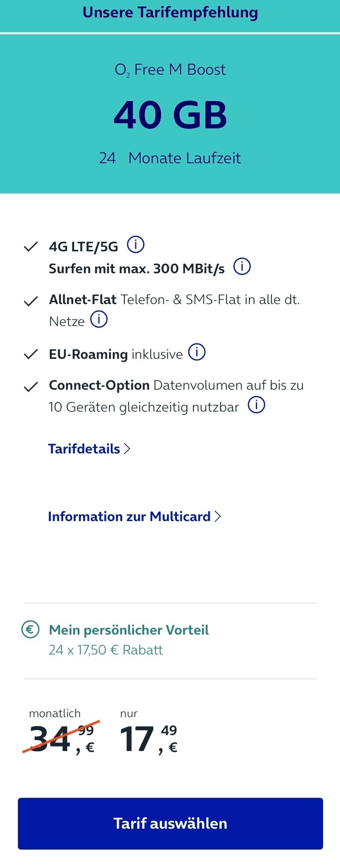The width and height of the screenshot is (340, 868).
Task: Open info icon next to 4G LTE/5G
Action: point(136,245)
